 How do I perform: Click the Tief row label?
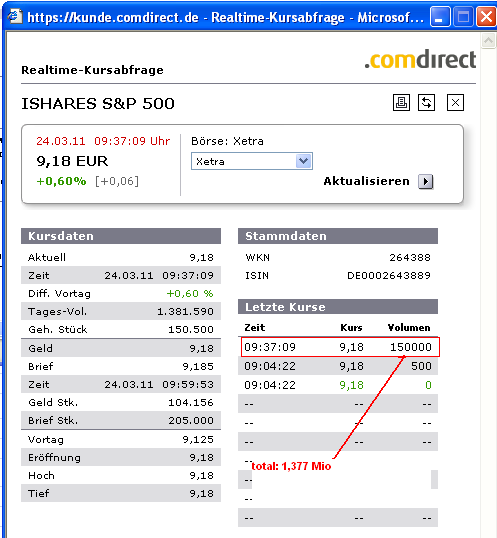[x=39, y=493]
